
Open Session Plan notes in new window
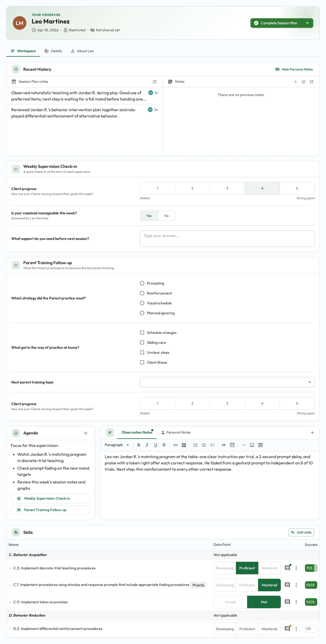[x=155, y=82]
